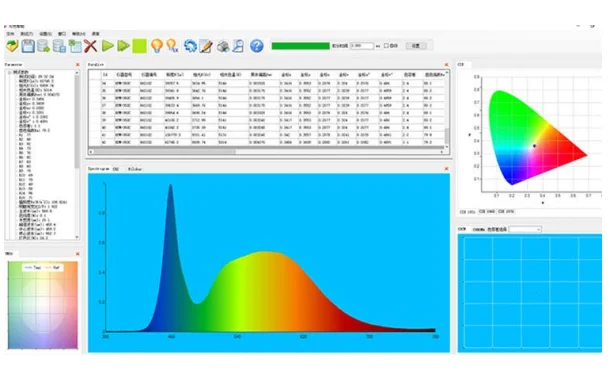This screenshot has height=384, width=610.
Task: Click the orange light bulb lamp icon
Action: tap(157, 46)
